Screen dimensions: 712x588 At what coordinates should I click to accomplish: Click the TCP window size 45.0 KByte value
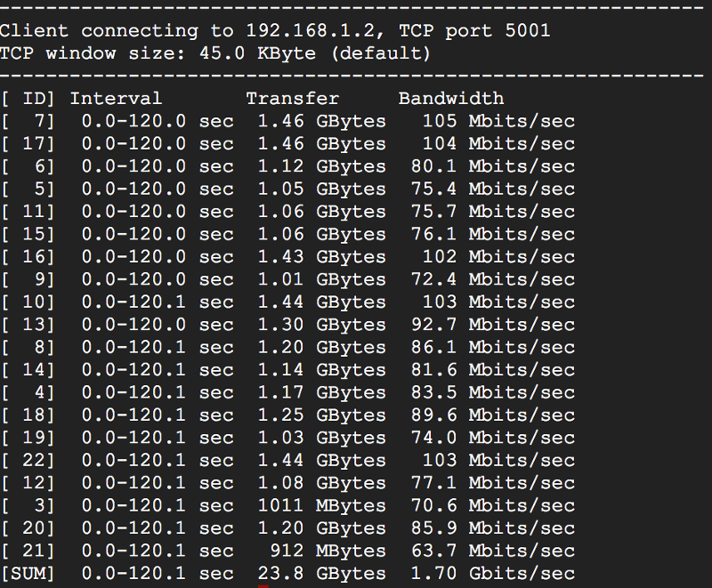click(x=257, y=53)
